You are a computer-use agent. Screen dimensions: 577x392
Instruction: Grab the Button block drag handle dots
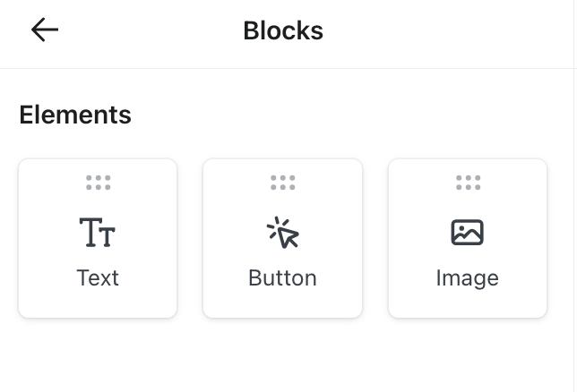tap(283, 183)
